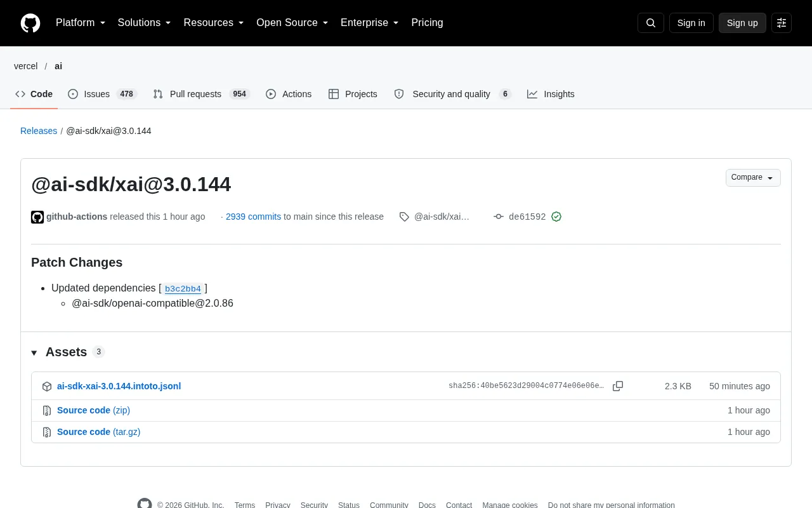812x508 pixels.
Task: Click the archive icon beside Source code (tar.gz)
Action: click(47, 432)
